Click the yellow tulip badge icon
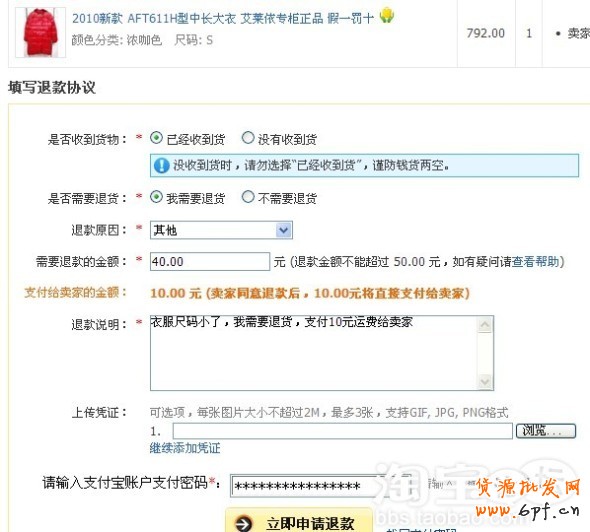The image size is (590, 532). (x=386, y=16)
